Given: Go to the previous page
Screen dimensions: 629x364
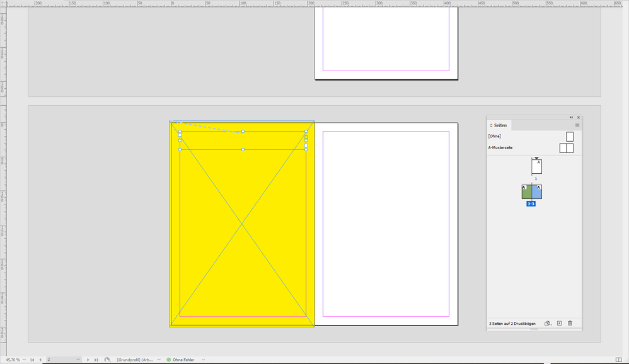Looking at the screenshot, I should 40,360.
